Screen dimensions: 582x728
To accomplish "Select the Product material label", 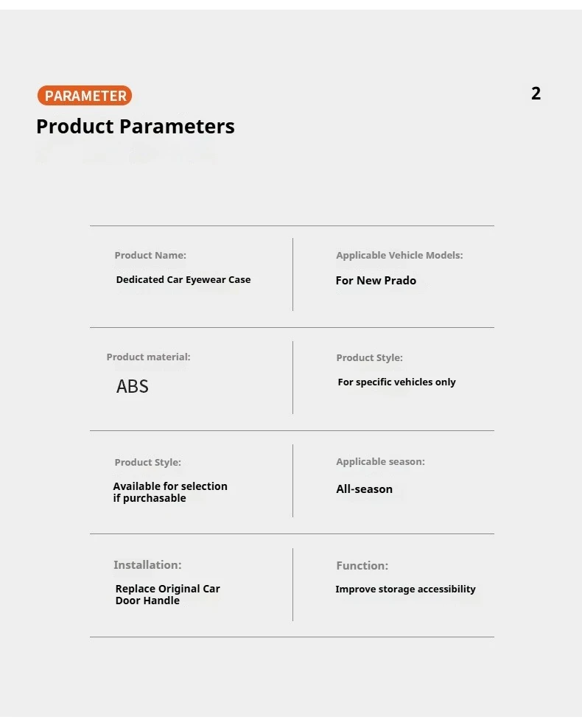I will pyautogui.click(x=149, y=357).
